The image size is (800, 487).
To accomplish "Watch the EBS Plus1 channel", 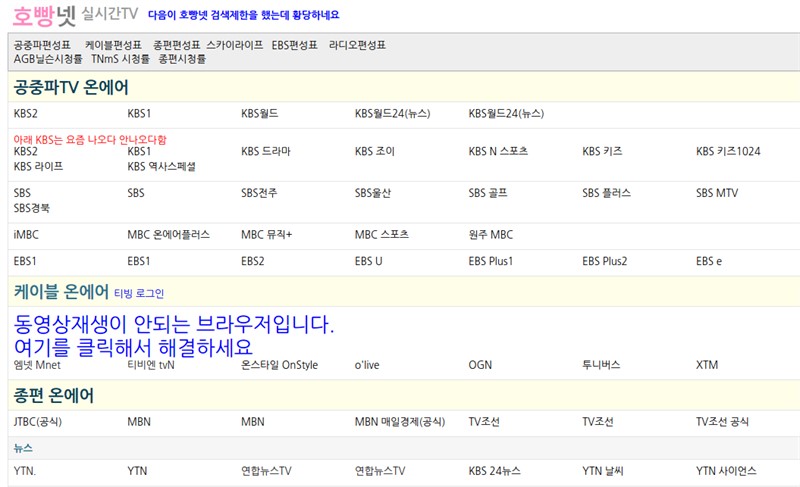I will 490,261.
